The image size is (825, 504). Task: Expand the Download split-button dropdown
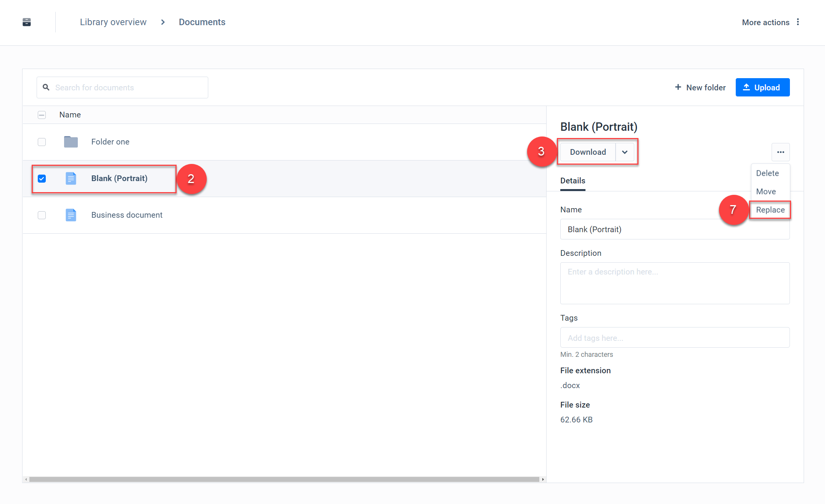tap(625, 152)
